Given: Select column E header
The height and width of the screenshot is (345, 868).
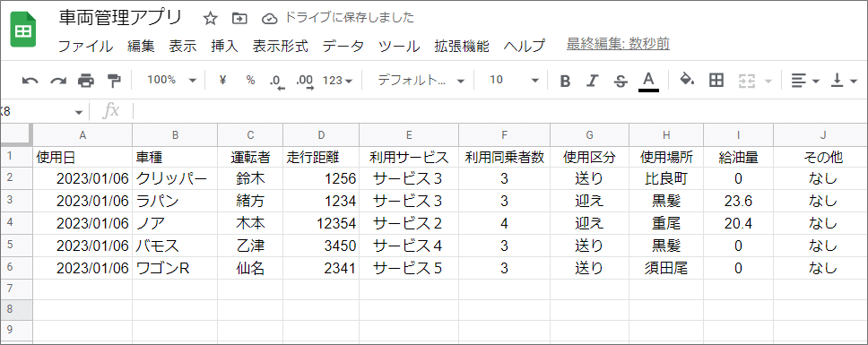Looking at the screenshot, I should click(409, 135).
